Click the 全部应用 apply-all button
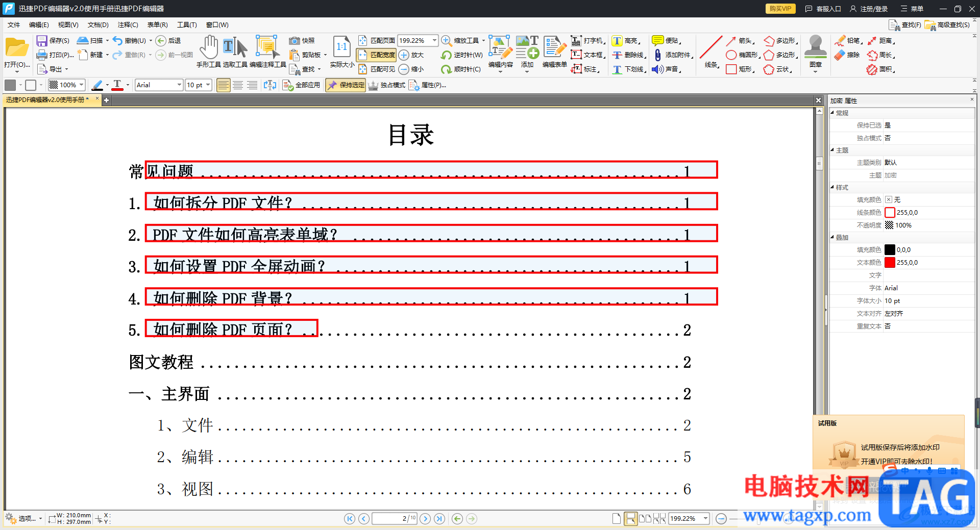 click(302, 85)
